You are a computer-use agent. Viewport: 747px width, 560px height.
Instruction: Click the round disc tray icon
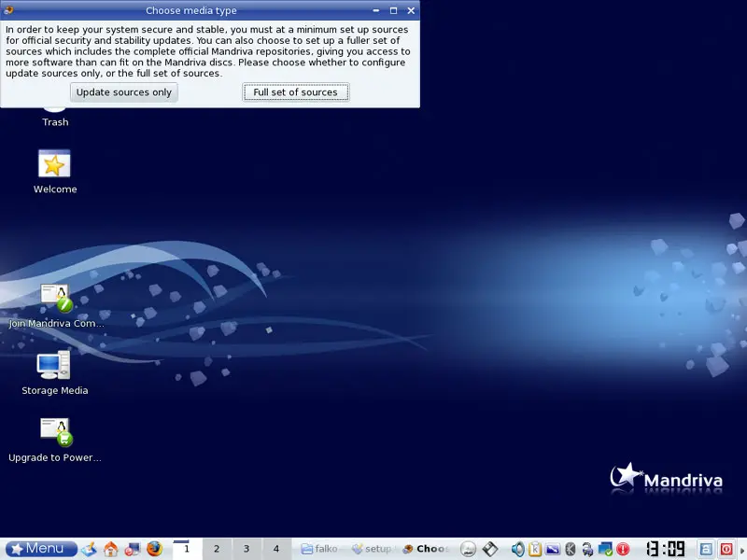(x=469, y=549)
